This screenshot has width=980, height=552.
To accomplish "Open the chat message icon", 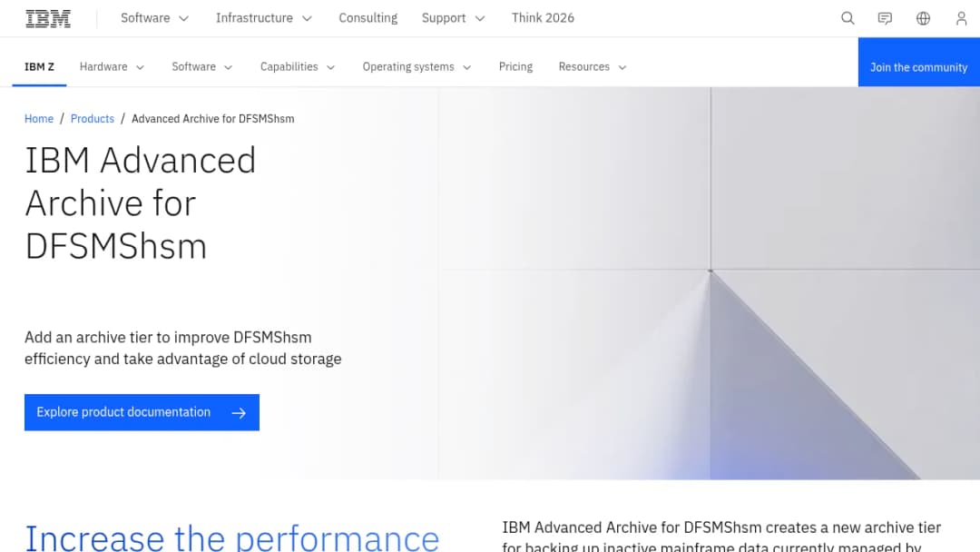I will 885,18.
